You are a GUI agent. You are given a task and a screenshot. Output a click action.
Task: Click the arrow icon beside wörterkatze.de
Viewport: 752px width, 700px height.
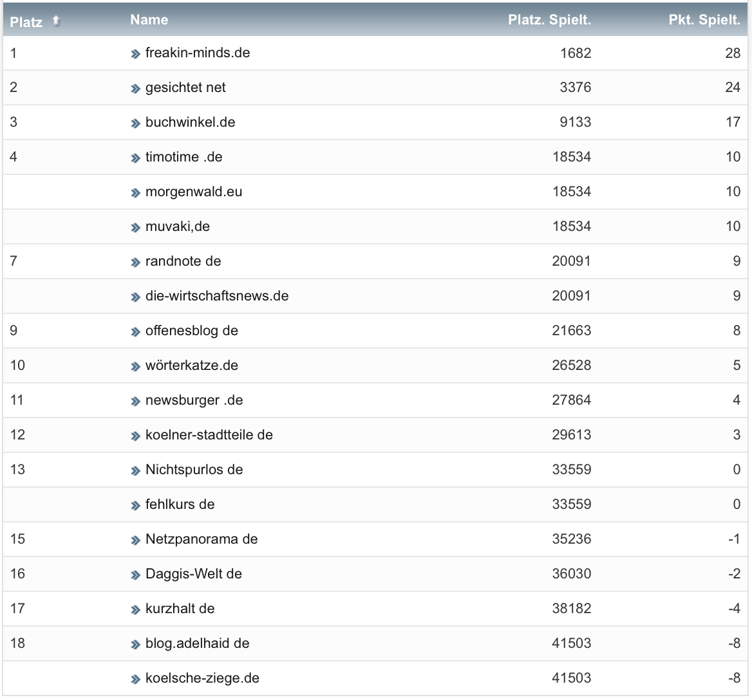[135, 367]
